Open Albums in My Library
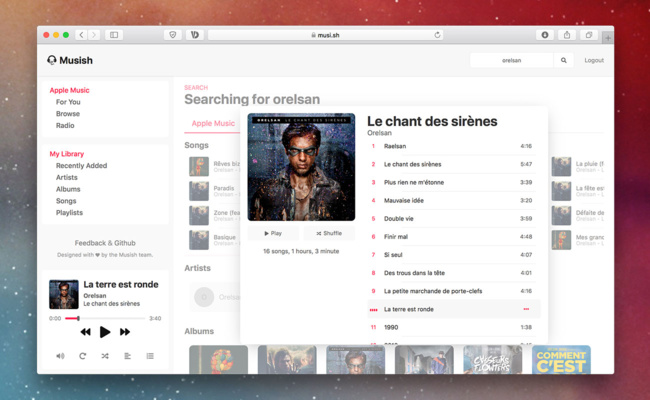Image resolution: width=650 pixels, height=400 pixels. [68, 189]
